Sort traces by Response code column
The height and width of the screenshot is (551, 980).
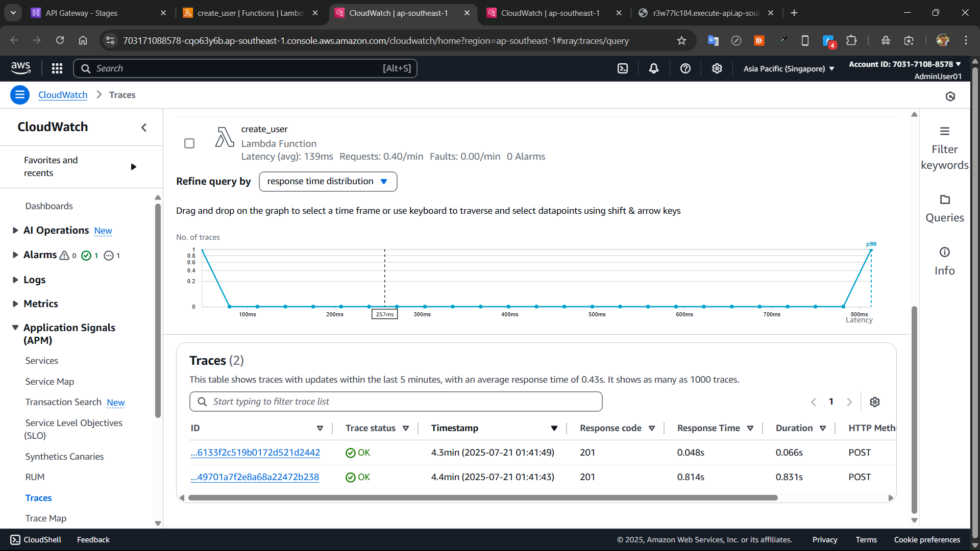pos(652,429)
